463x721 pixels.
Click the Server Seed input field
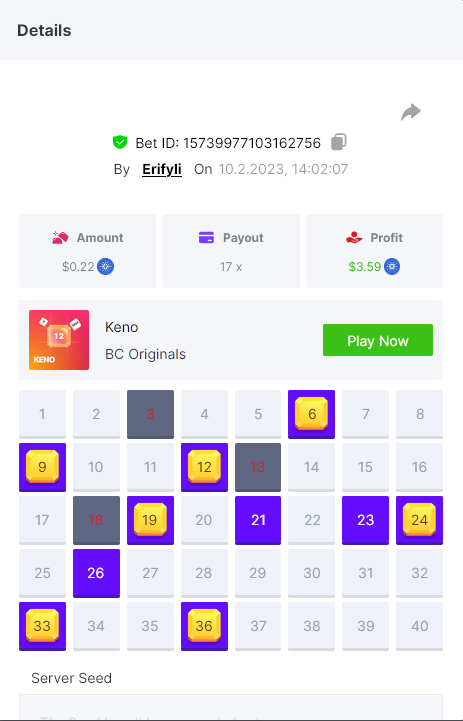pos(231,707)
